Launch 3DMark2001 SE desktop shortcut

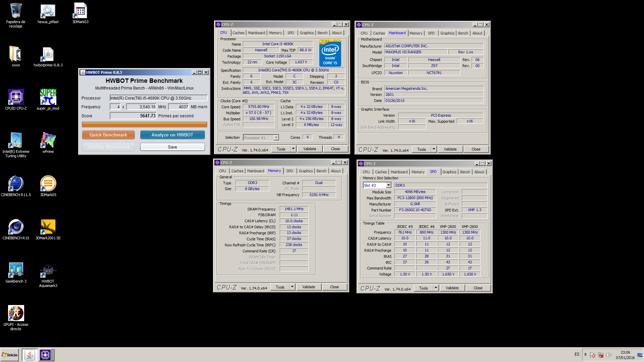(48, 229)
